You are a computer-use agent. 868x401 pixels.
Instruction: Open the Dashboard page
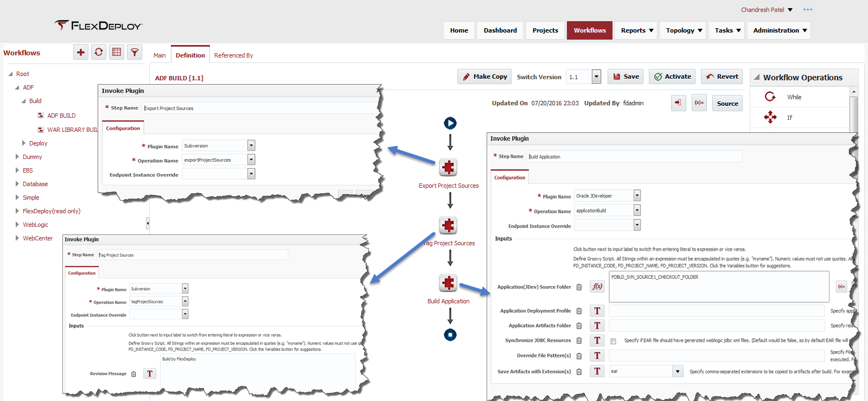pos(500,30)
